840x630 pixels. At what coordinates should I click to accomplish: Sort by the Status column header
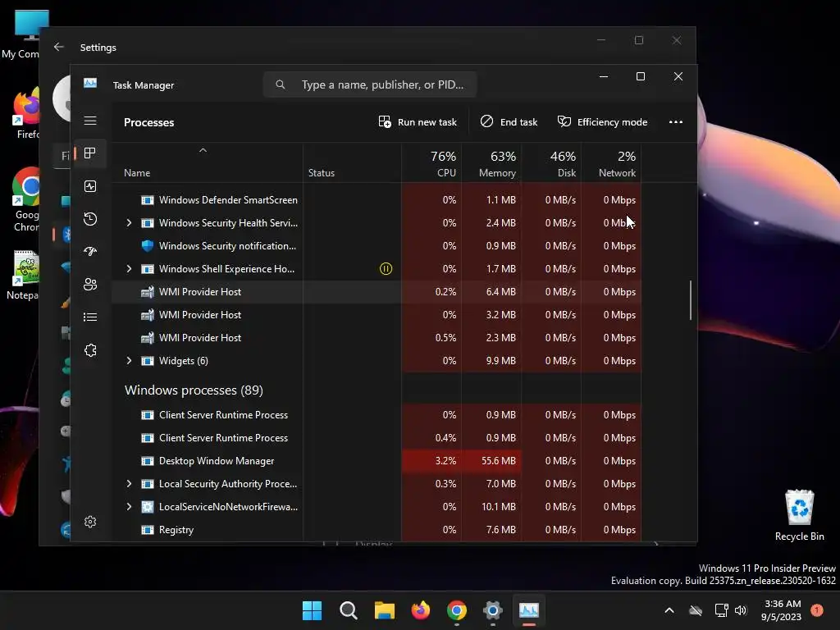coord(353,163)
